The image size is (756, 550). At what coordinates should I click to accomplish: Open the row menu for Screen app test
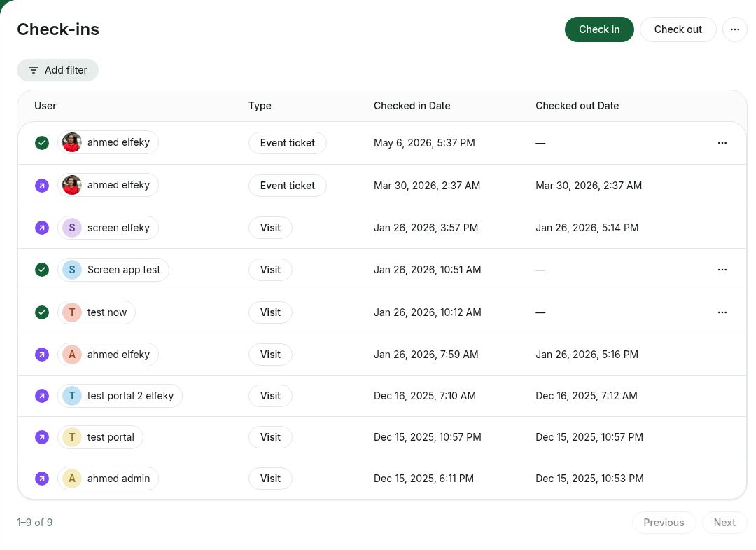722,270
